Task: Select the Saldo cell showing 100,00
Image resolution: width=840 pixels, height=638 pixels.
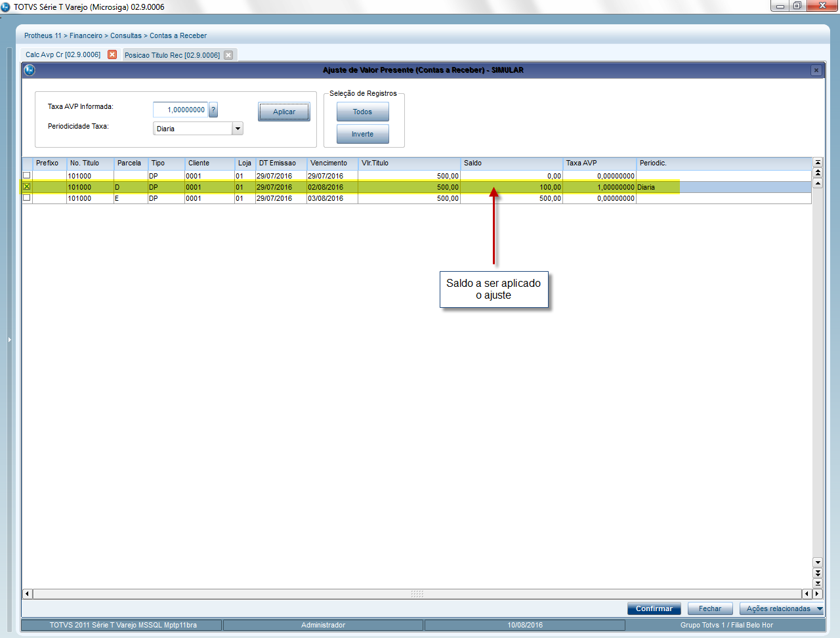Action: click(511, 187)
